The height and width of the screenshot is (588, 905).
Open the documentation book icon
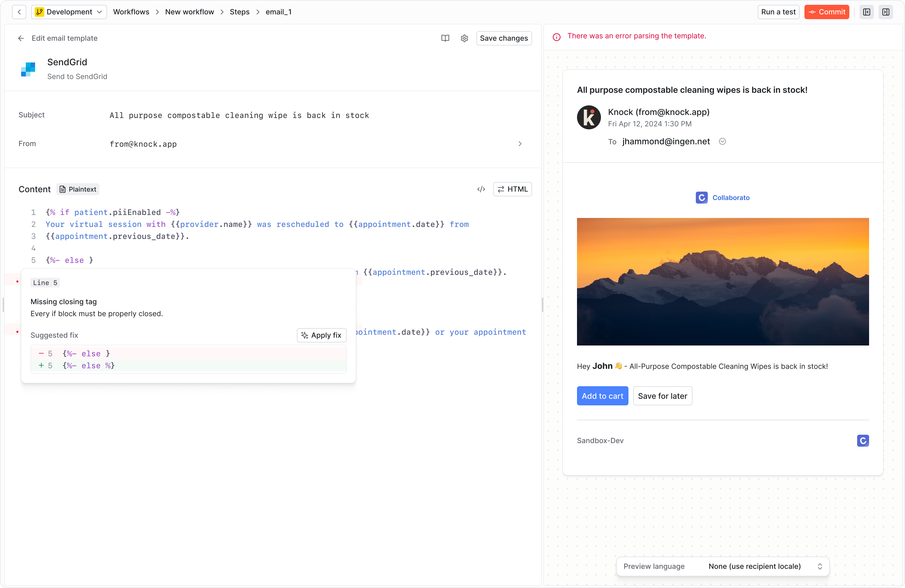(x=445, y=38)
